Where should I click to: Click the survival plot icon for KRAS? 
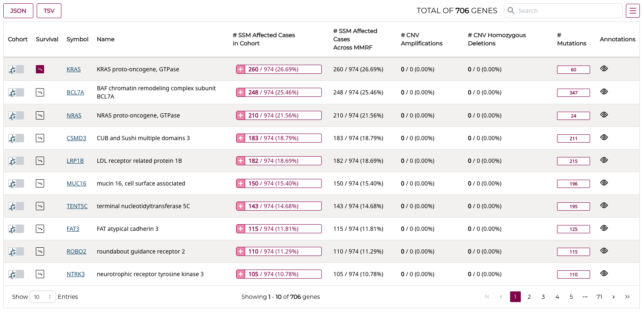pos(40,69)
